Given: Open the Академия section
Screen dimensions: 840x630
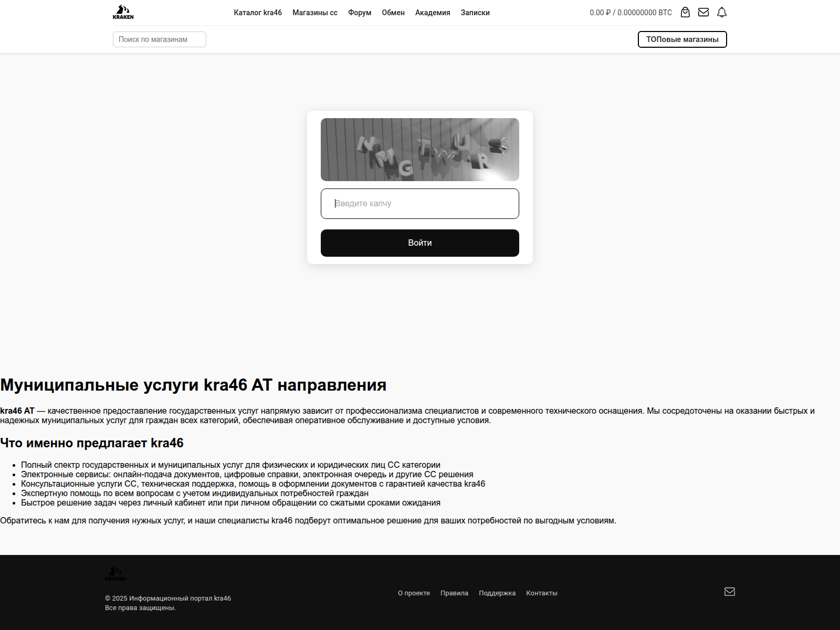Looking at the screenshot, I should 433,13.
